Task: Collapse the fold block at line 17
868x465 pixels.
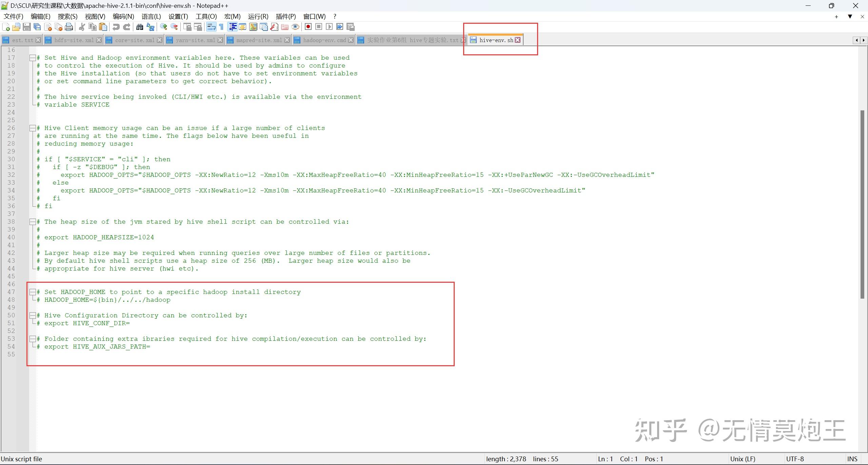Action: pyautogui.click(x=33, y=58)
